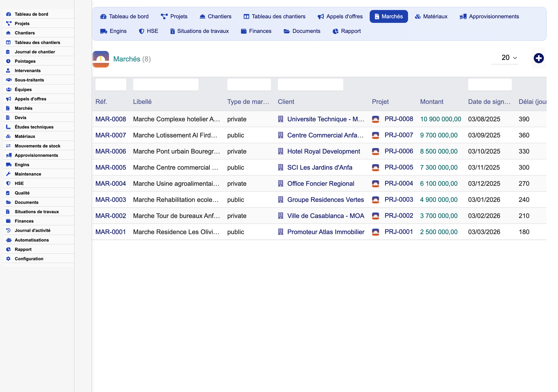Image resolution: width=558 pixels, height=392 pixels.
Task: Open client Ville de Casablanca - MOA
Action: [326, 216]
